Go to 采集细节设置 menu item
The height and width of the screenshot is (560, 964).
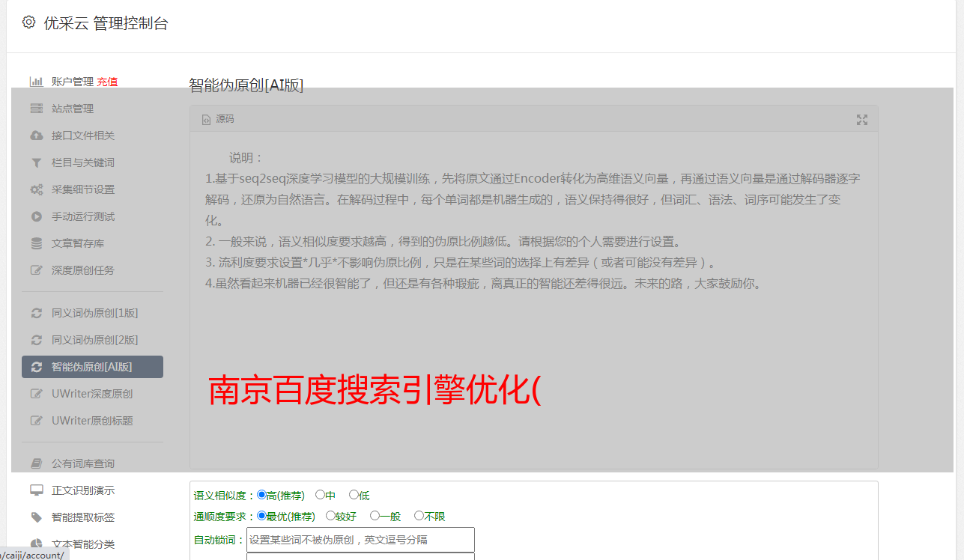point(83,189)
